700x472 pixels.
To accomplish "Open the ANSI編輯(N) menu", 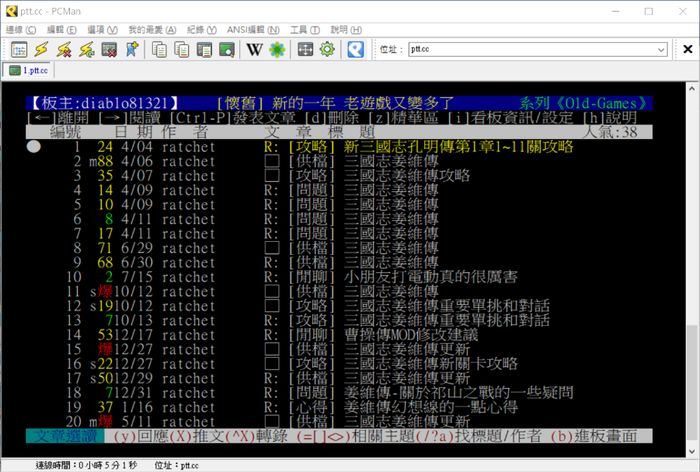I will [253, 30].
